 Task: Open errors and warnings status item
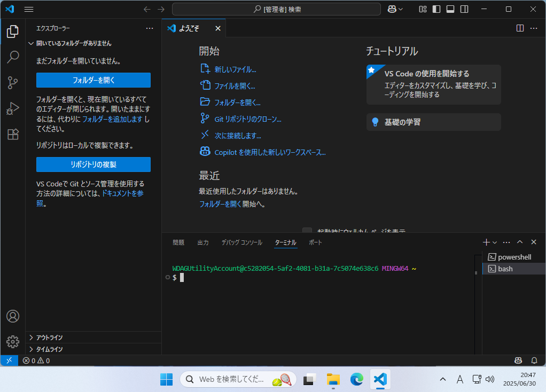point(36,360)
